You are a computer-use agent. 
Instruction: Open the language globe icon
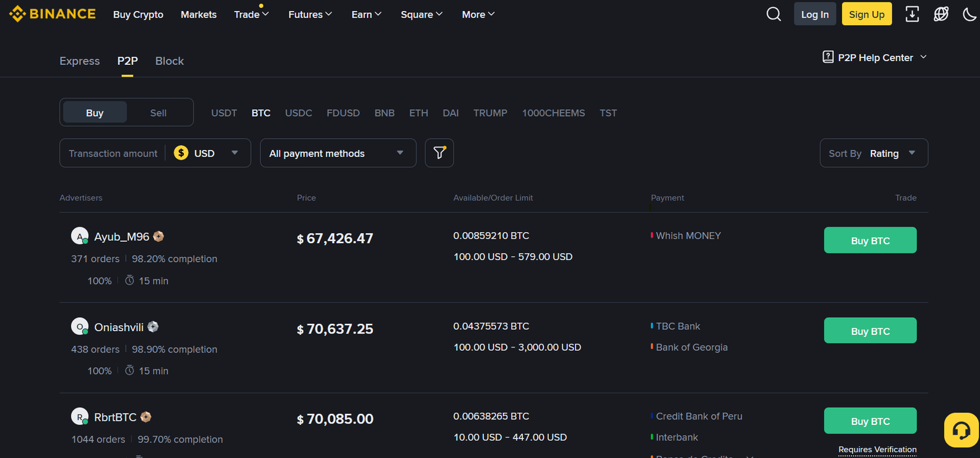click(x=941, y=14)
